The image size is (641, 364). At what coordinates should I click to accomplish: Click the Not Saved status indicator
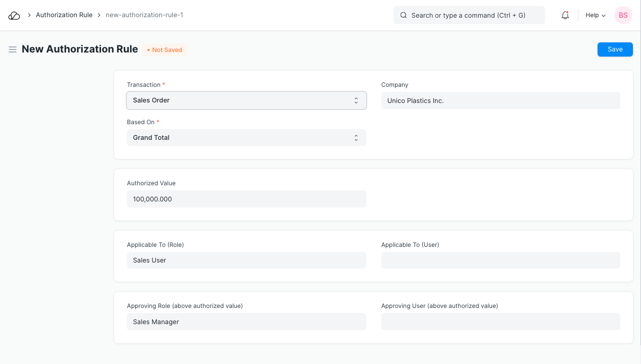click(x=165, y=50)
